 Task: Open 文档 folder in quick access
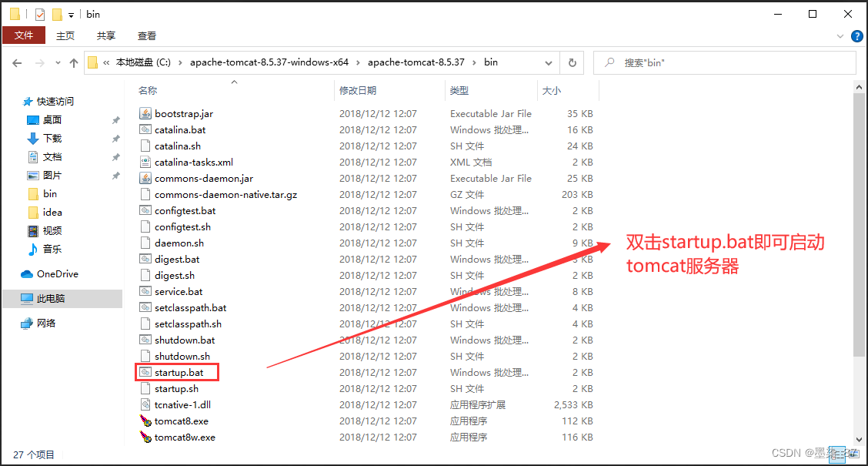click(45, 157)
